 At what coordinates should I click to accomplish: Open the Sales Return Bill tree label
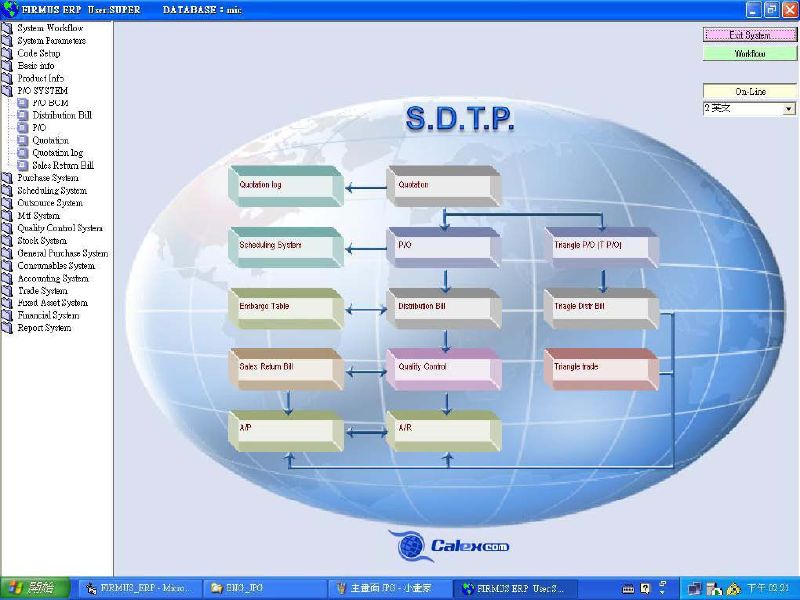coord(63,165)
